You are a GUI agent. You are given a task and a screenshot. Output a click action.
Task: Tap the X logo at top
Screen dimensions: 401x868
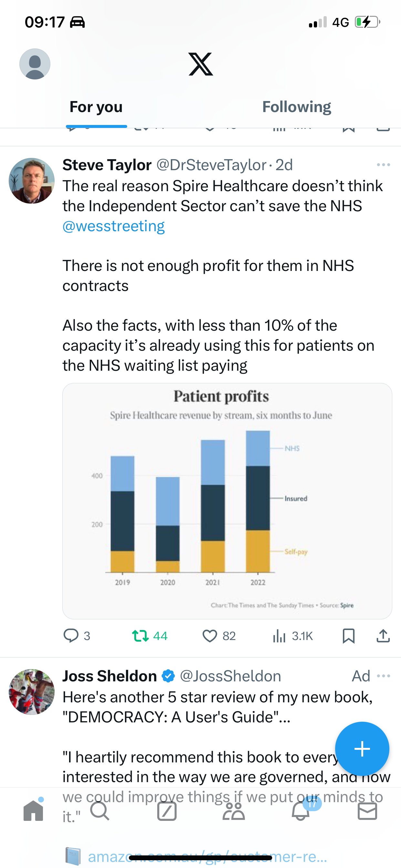coord(200,64)
